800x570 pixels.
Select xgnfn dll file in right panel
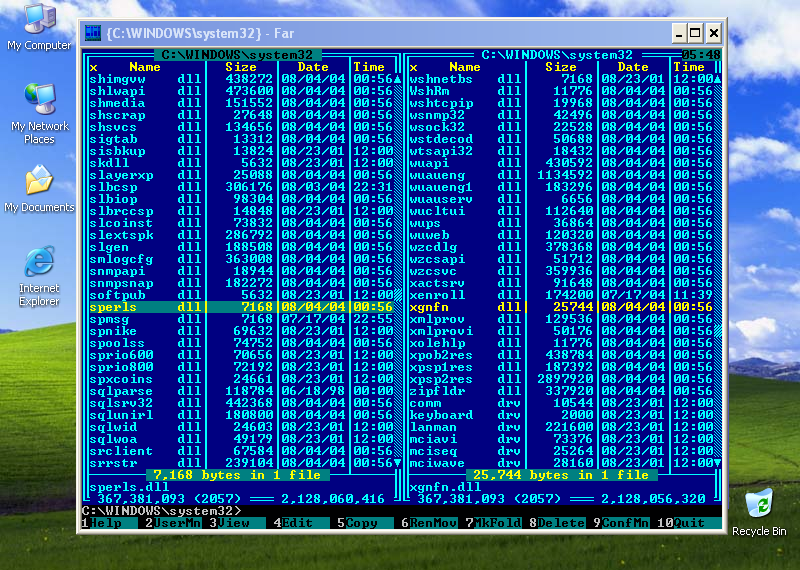tap(561, 307)
